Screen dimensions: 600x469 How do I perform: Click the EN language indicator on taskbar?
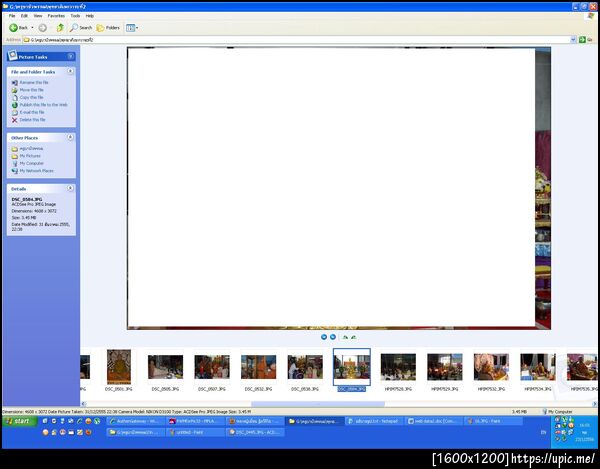pos(543,432)
